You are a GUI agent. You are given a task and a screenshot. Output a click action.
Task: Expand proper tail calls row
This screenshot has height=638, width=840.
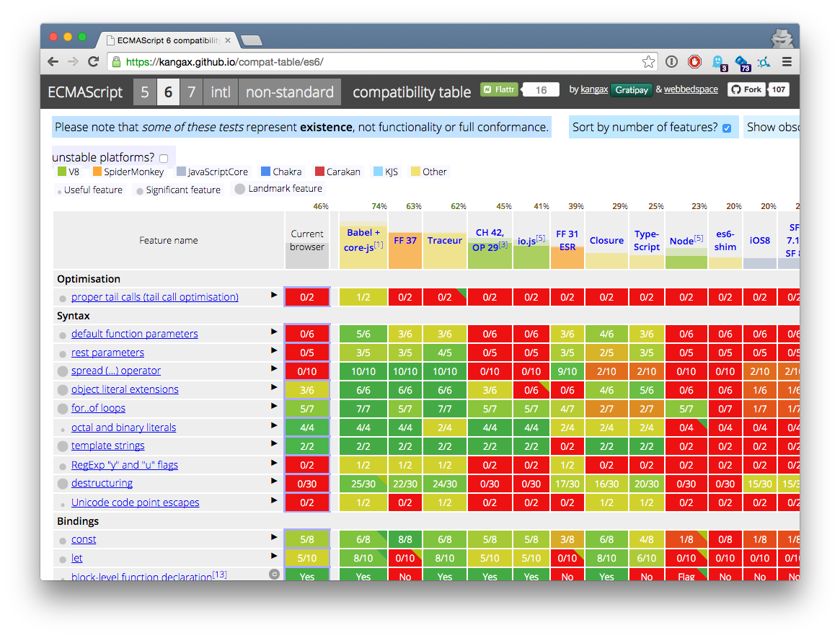coord(274,295)
